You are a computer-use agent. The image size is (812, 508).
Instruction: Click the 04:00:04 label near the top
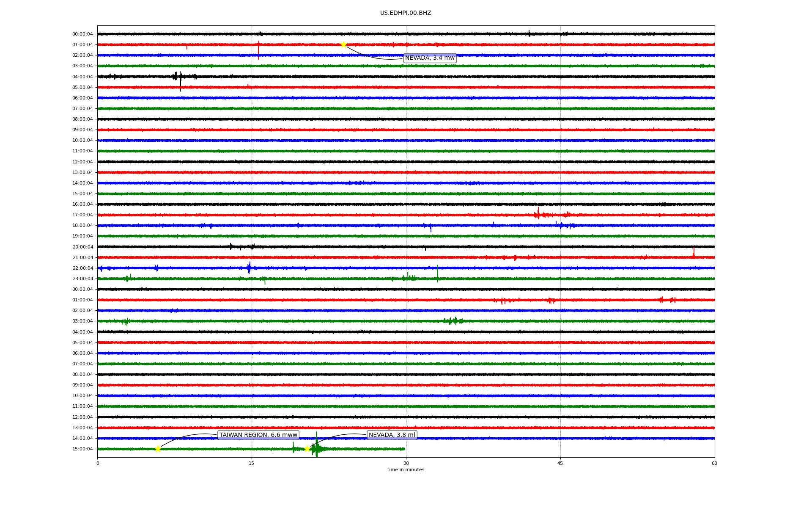tap(82, 77)
